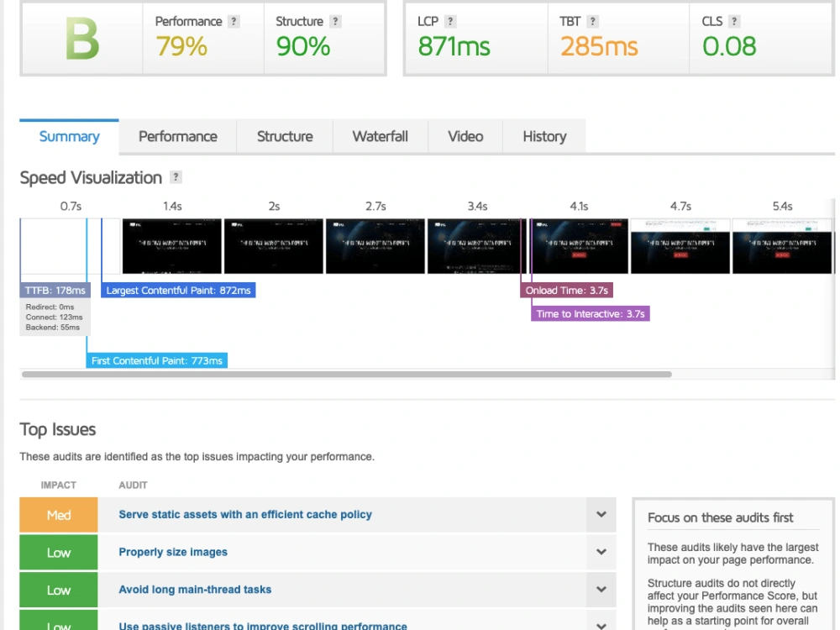The width and height of the screenshot is (840, 630).
Task: Open the TBT help question mark
Action: [x=592, y=22]
